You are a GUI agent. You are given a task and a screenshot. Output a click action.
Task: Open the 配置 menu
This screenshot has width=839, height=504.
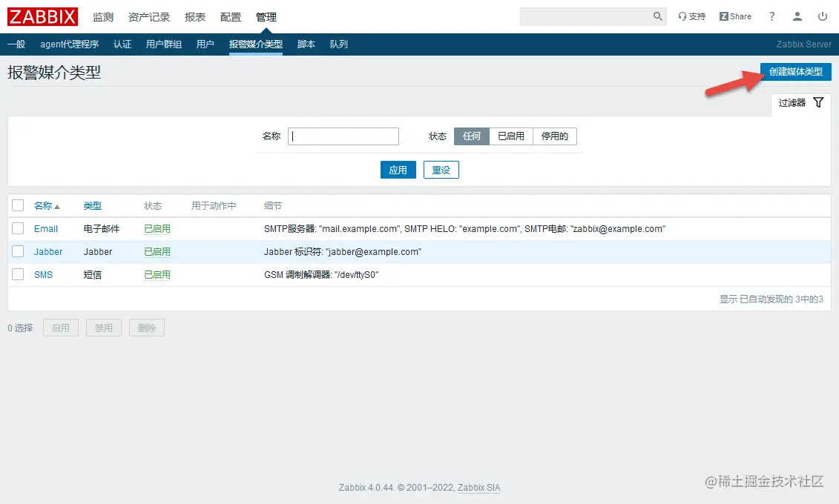[231, 16]
